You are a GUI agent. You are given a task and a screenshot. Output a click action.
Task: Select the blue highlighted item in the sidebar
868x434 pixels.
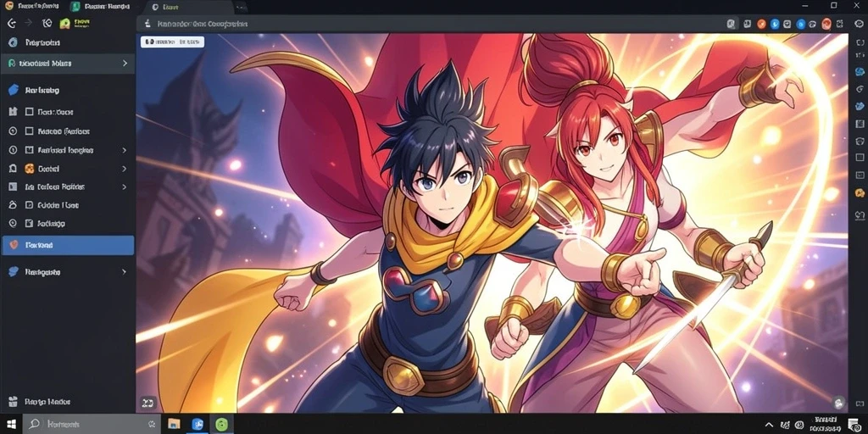pos(68,245)
